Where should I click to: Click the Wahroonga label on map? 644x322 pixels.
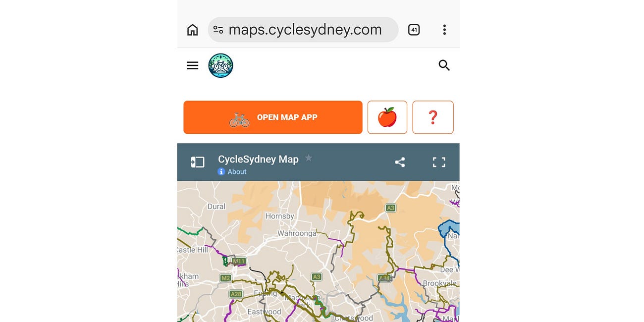297,233
